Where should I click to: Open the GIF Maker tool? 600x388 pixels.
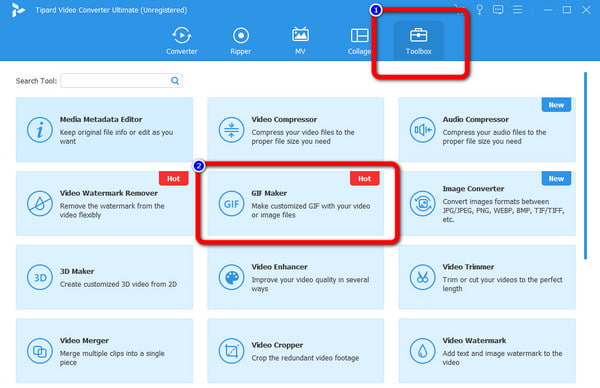coord(295,203)
